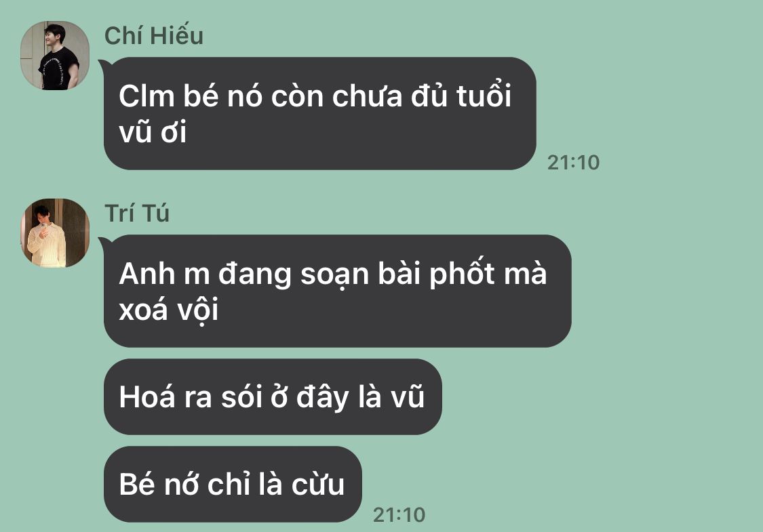
Task: Click the 21:10 timestamp beside Chí Hiếu's message
Action: pos(573,163)
